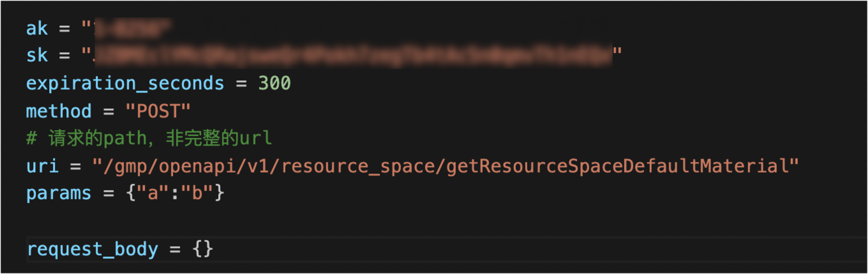Click the "POST" string value

(158, 111)
